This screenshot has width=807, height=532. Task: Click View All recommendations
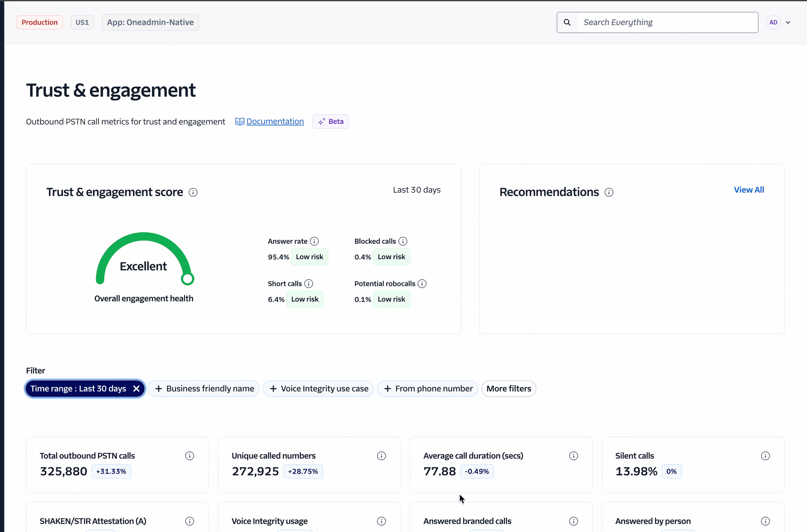pos(749,190)
